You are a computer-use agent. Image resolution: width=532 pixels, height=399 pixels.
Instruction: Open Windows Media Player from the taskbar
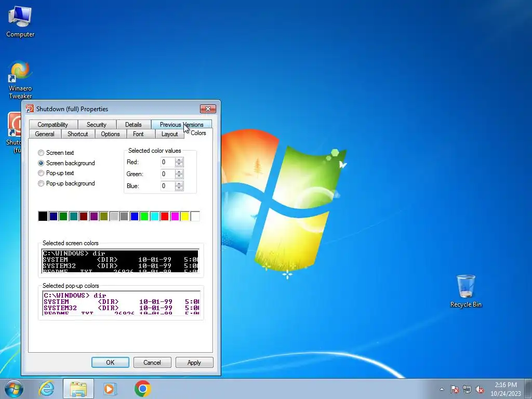click(109, 389)
